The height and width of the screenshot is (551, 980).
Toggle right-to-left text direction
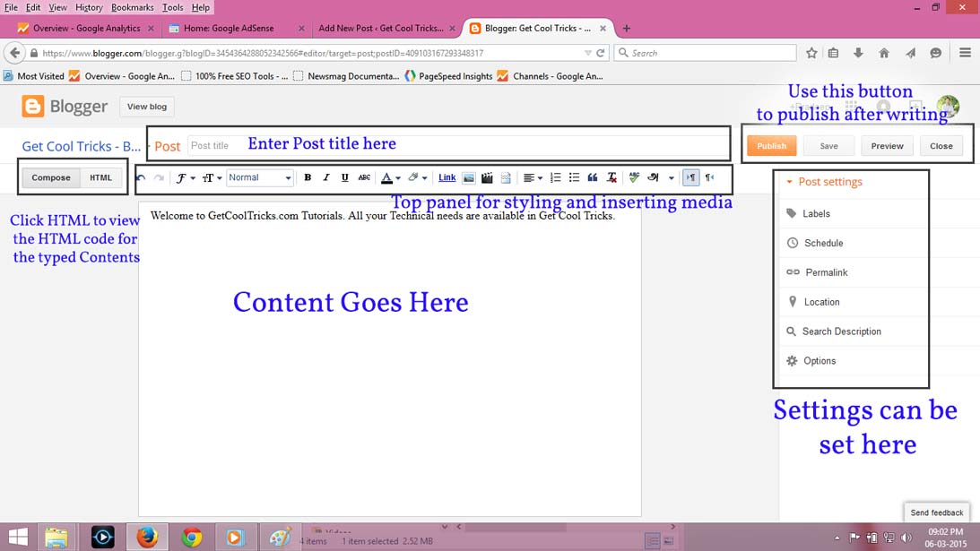710,177
